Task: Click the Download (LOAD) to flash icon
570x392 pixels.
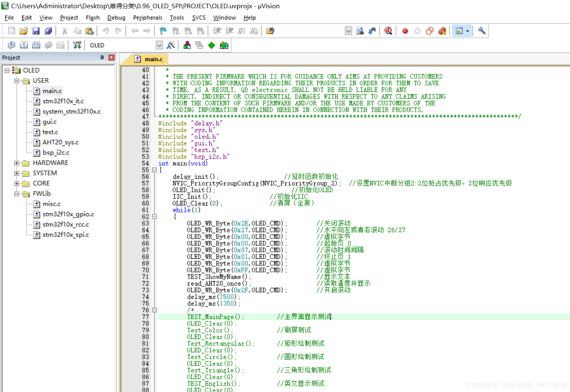Action: pyautogui.click(x=77, y=45)
